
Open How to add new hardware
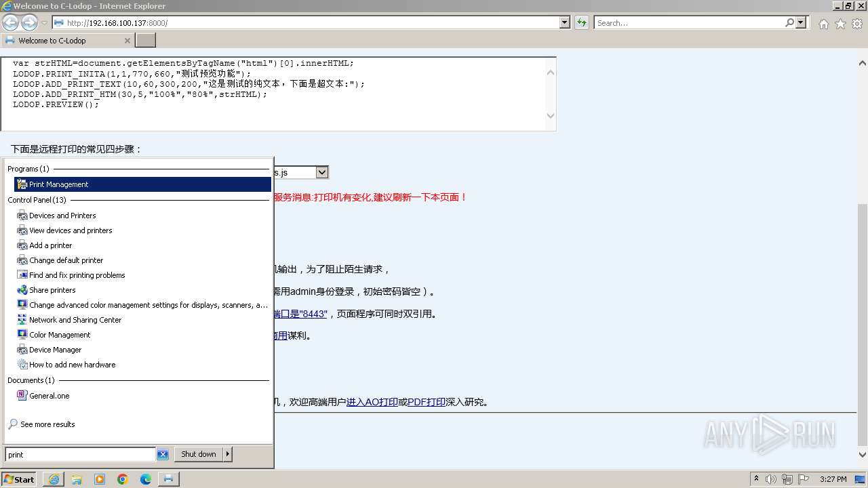pos(72,365)
